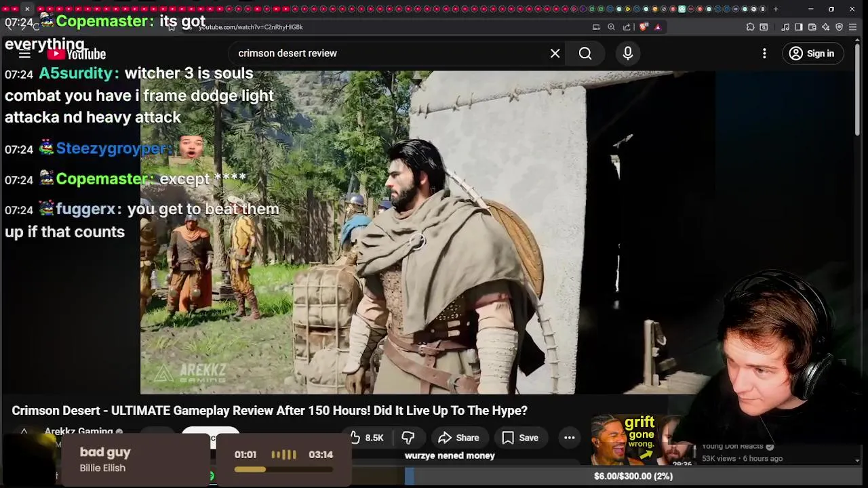Click the $6.00/$300.00 donation goal bar
This screenshot has height=488, width=868.
click(x=633, y=476)
